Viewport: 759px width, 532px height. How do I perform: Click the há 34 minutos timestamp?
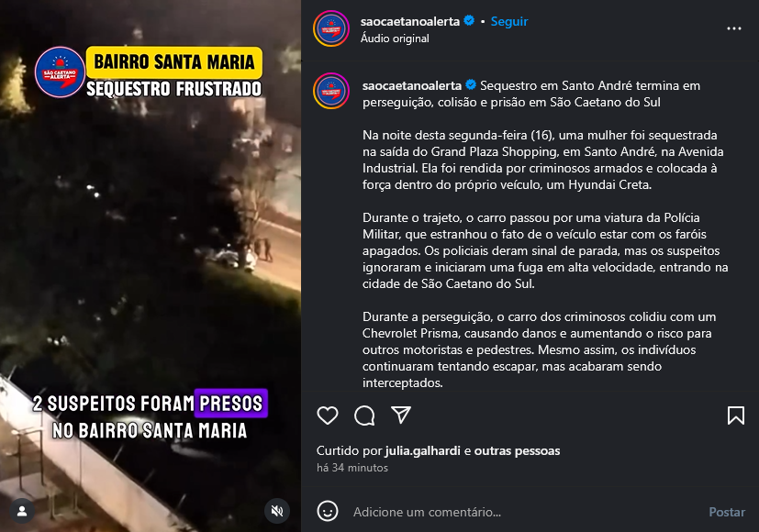pos(352,468)
